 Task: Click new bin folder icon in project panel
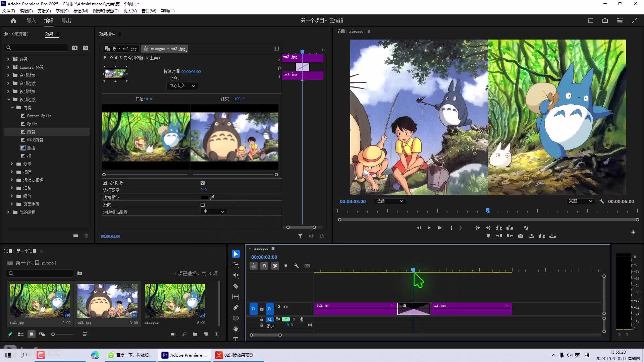coord(195,334)
